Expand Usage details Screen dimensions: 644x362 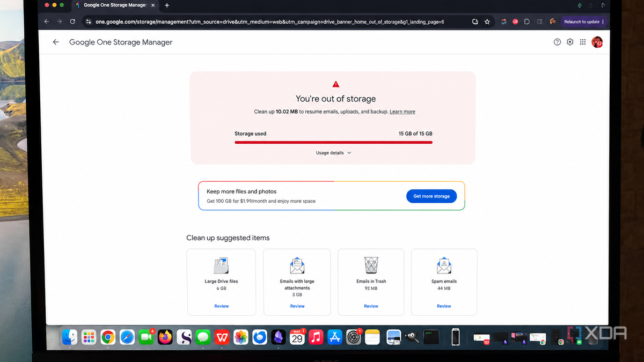tap(333, 153)
